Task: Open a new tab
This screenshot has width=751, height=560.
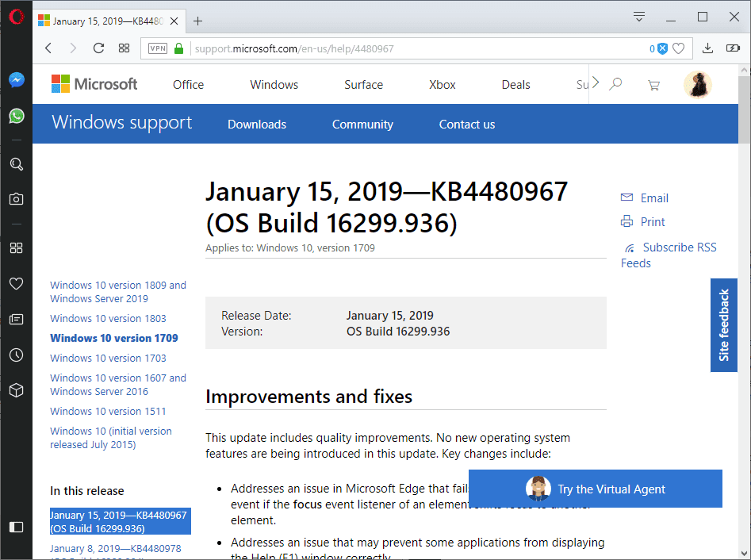Action: 197,21
